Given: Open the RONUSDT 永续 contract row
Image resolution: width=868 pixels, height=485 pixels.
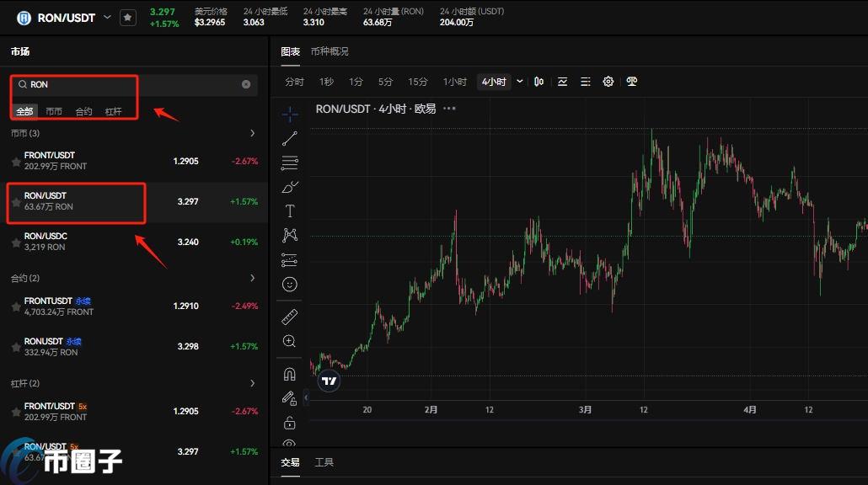Looking at the screenshot, I should pyautogui.click(x=133, y=346).
